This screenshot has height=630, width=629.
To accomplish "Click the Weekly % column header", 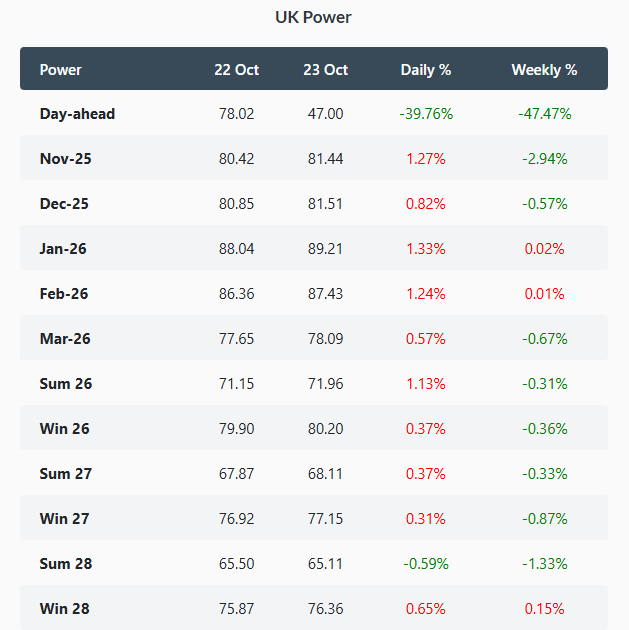I will click(544, 70).
